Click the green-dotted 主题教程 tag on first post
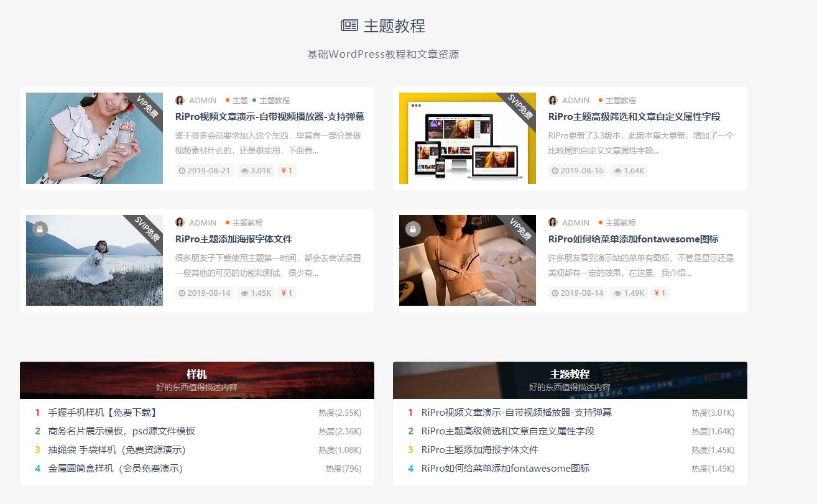 [274, 100]
